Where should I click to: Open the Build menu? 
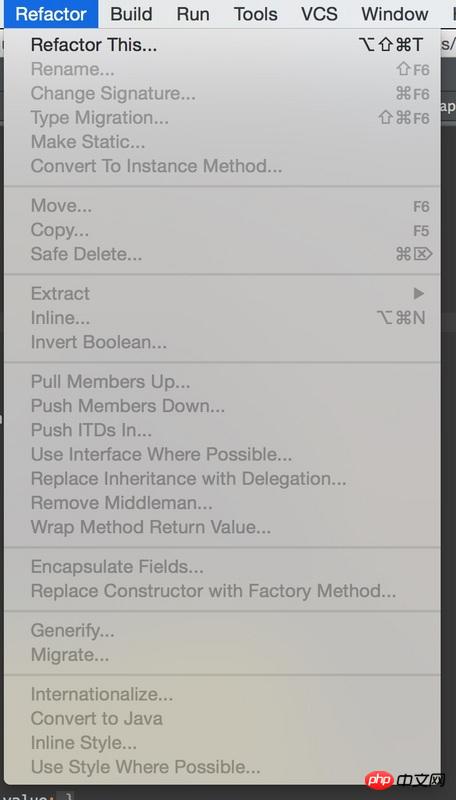tap(131, 14)
